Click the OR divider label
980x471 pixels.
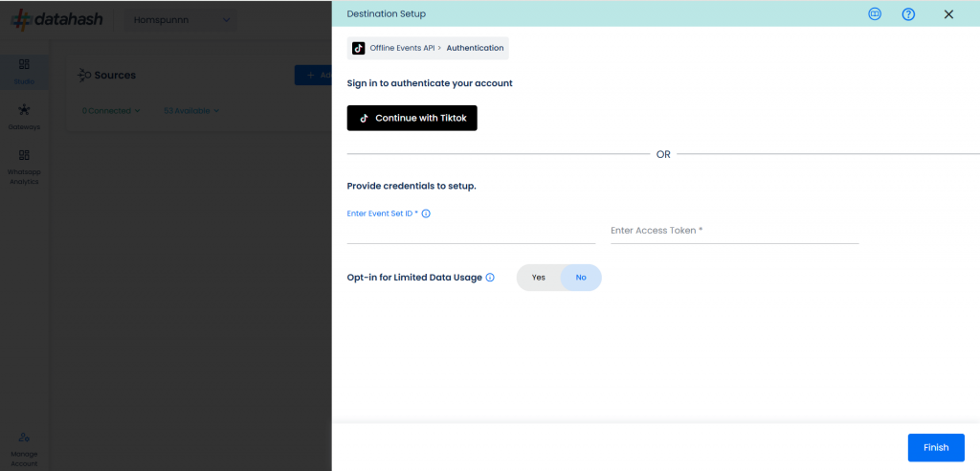point(663,154)
